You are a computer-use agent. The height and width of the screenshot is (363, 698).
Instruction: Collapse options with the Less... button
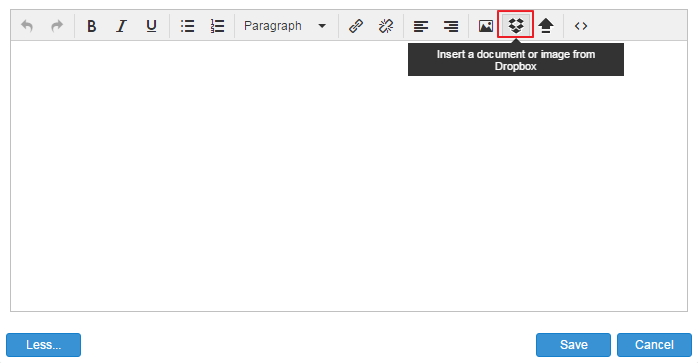coord(44,345)
